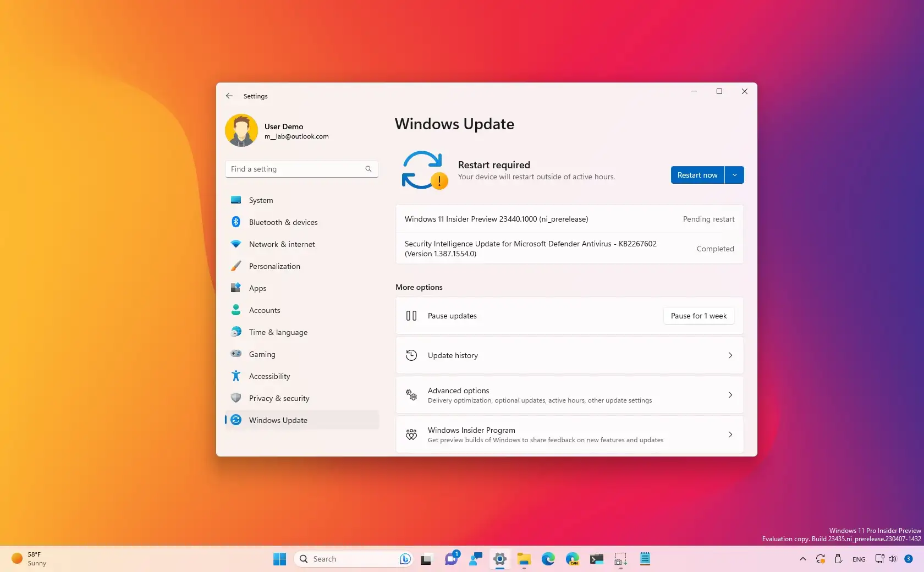Open the Windows Start button

279,559
